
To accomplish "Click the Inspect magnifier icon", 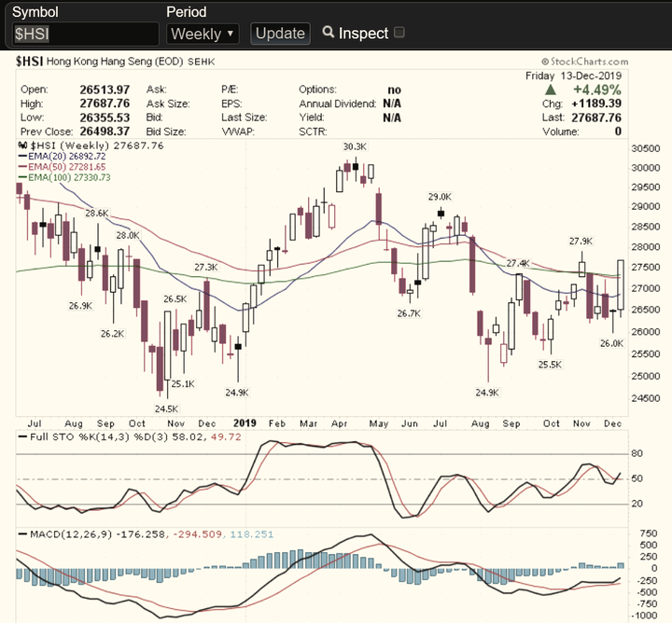I will pyautogui.click(x=328, y=32).
